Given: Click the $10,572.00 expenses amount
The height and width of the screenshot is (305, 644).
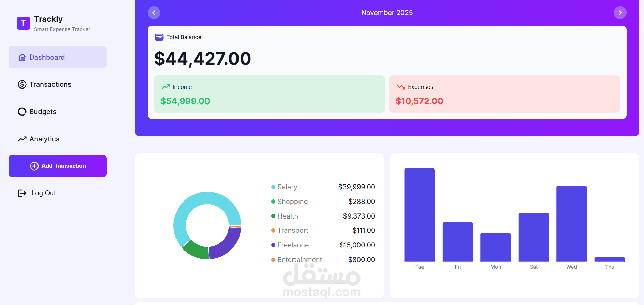Looking at the screenshot, I should pyautogui.click(x=419, y=101).
